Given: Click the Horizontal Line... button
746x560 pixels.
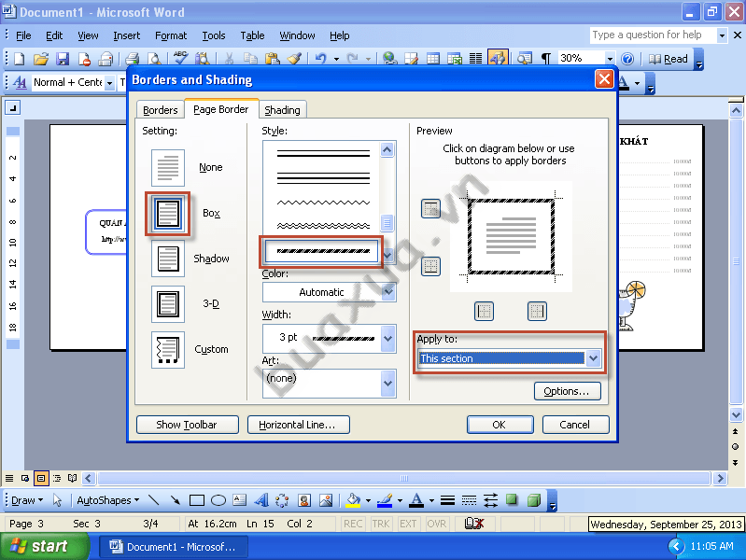Looking at the screenshot, I should point(298,425).
